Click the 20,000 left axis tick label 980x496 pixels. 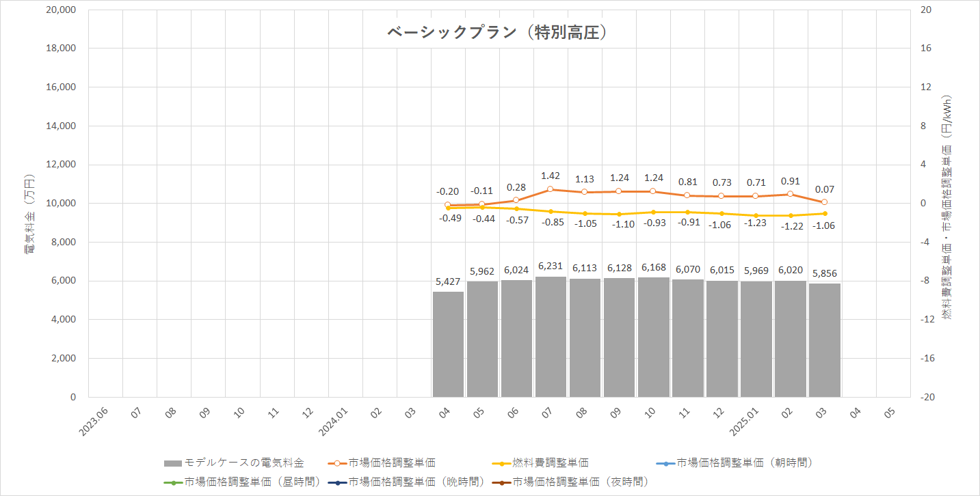pyautogui.click(x=61, y=10)
